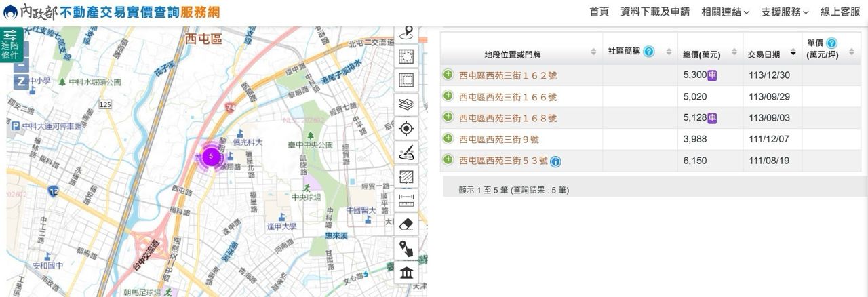Go to 首頁 in the top navigation

(599, 12)
